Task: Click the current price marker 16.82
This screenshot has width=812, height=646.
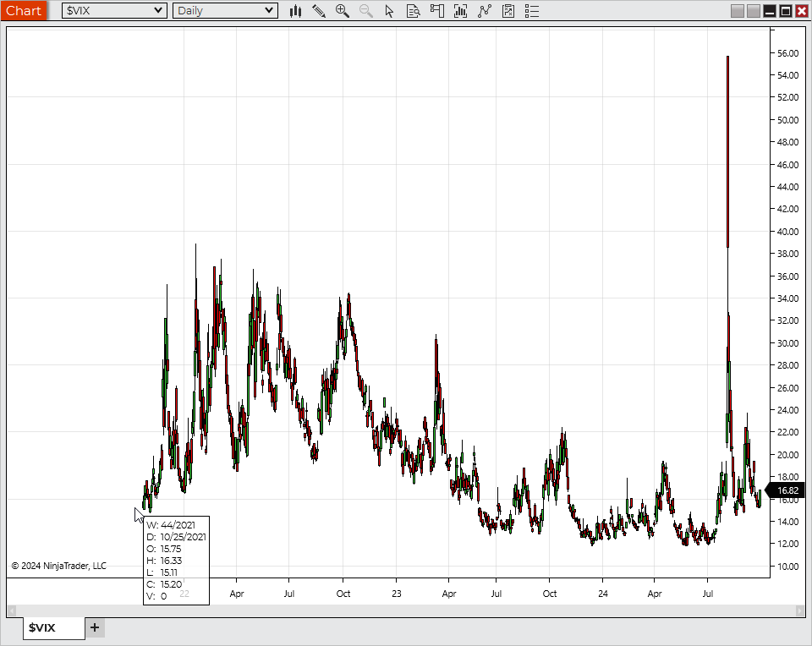Action: click(786, 490)
